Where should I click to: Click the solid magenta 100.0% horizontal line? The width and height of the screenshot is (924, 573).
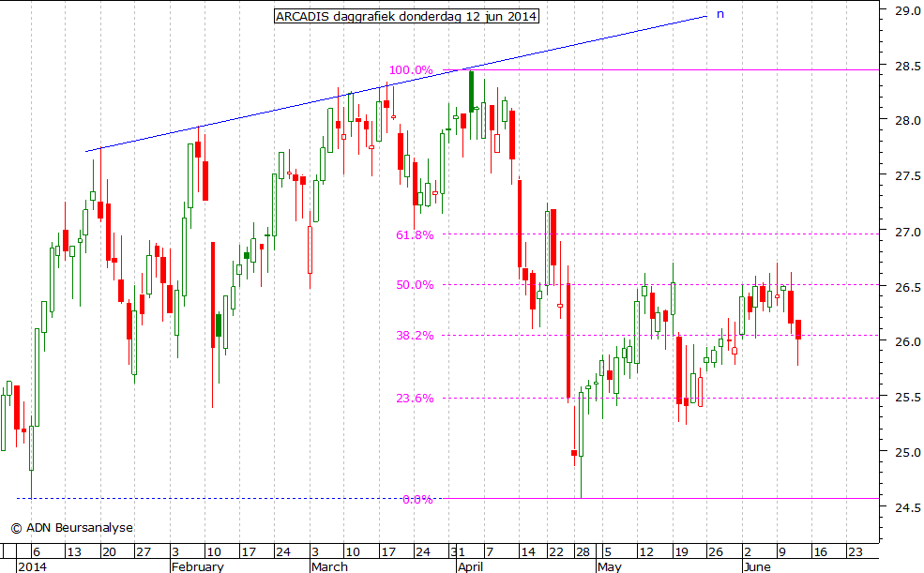(660, 70)
